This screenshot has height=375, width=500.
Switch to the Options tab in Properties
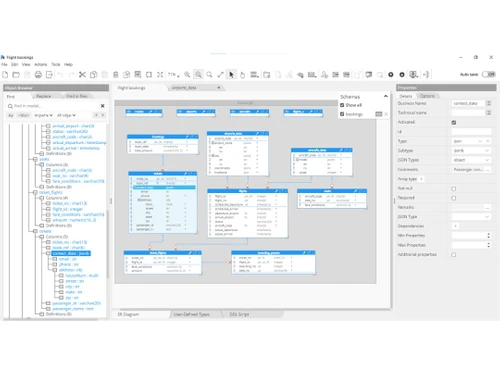(x=427, y=96)
